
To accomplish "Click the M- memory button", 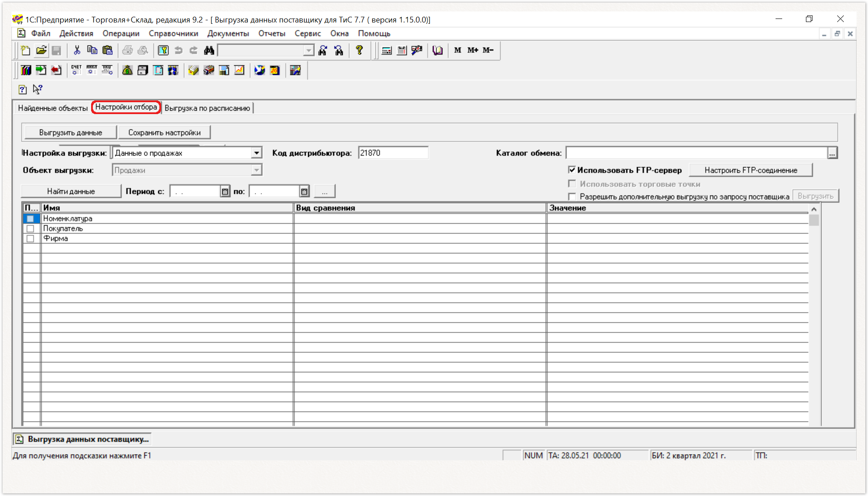I will 488,50.
